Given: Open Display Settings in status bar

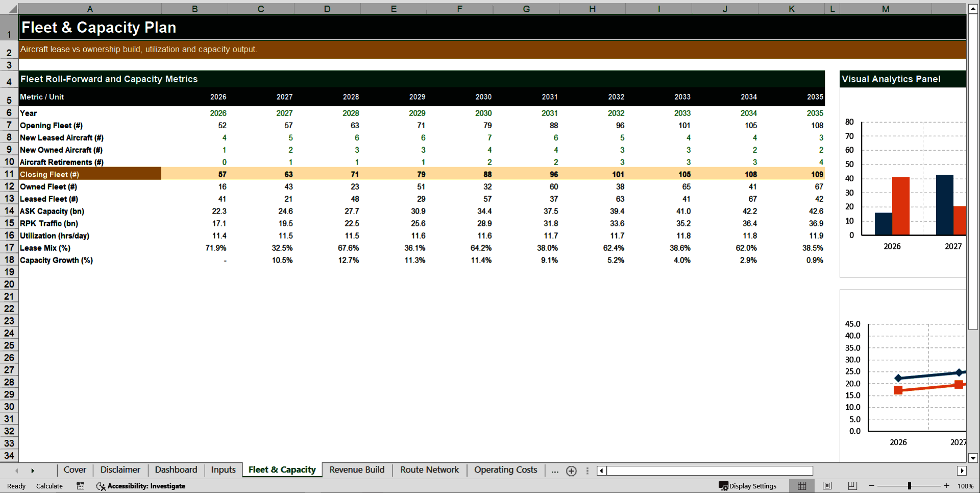Looking at the screenshot, I should click(x=748, y=486).
